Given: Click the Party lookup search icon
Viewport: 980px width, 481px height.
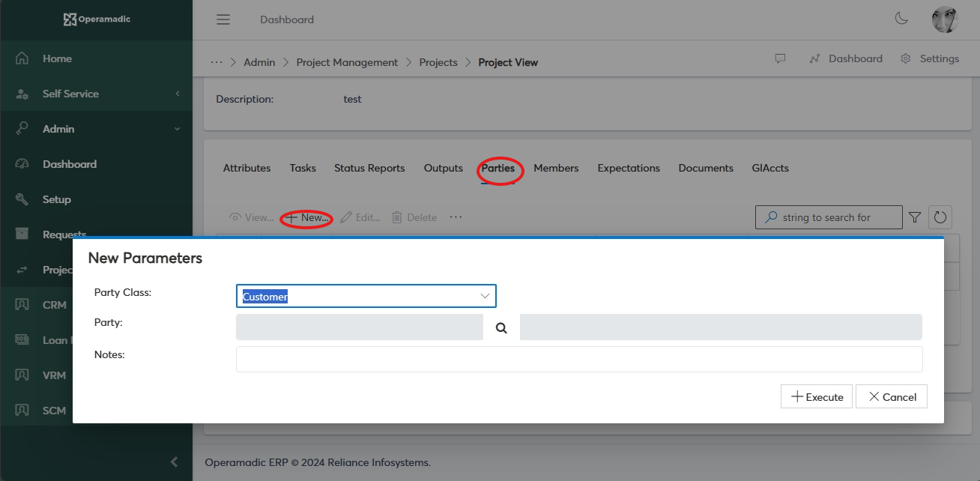Looking at the screenshot, I should 501,327.
